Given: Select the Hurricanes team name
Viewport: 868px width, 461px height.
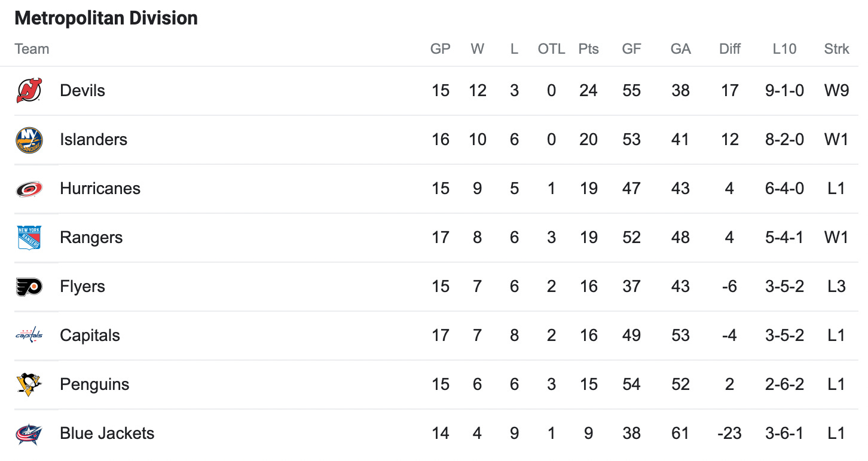Looking at the screenshot, I should click(100, 189).
